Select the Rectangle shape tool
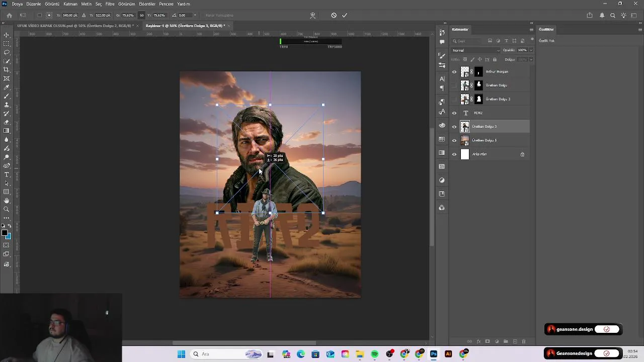This screenshot has height=362, width=644. 7,192
